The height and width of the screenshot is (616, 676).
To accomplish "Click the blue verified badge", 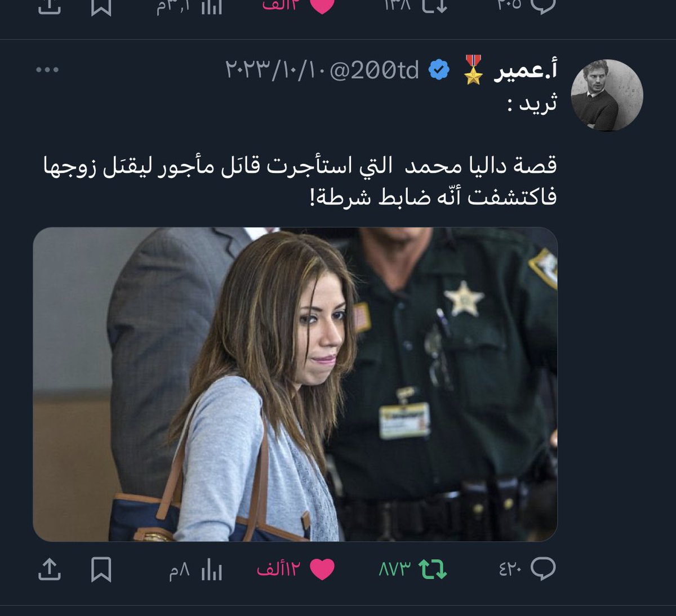I will pos(439,70).
